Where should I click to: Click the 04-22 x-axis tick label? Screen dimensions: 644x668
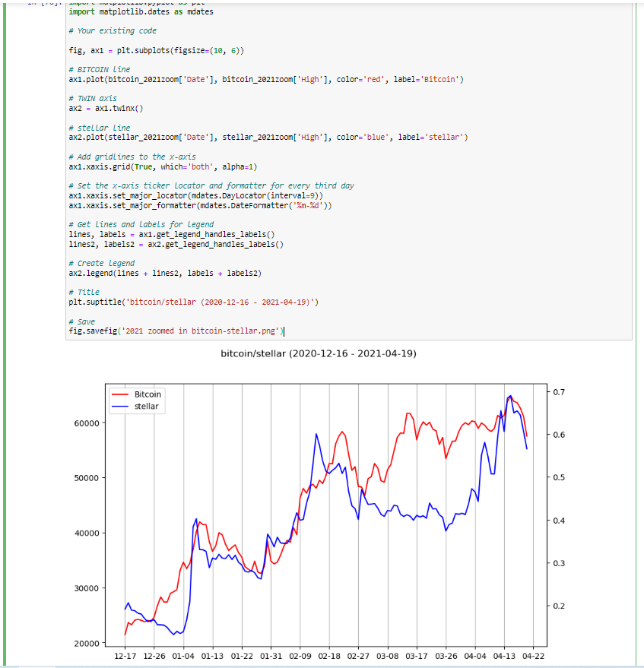pyautogui.click(x=532, y=655)
